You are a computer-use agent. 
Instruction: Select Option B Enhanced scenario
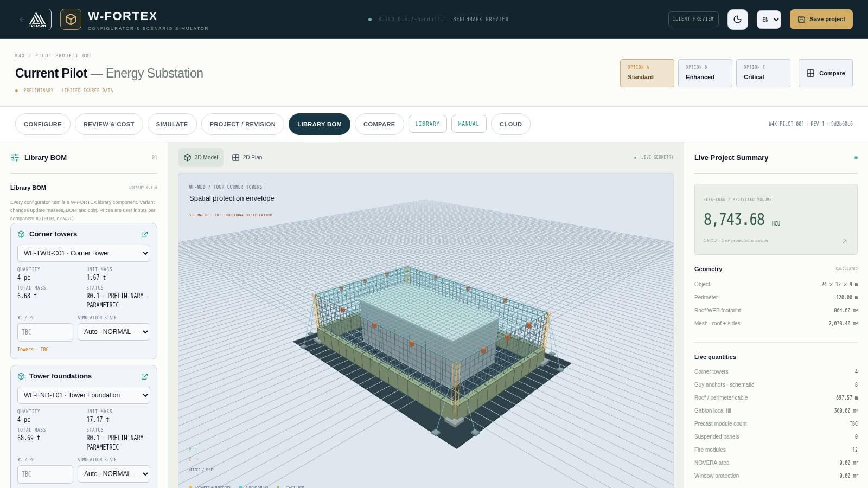click(x=705, y=73)
